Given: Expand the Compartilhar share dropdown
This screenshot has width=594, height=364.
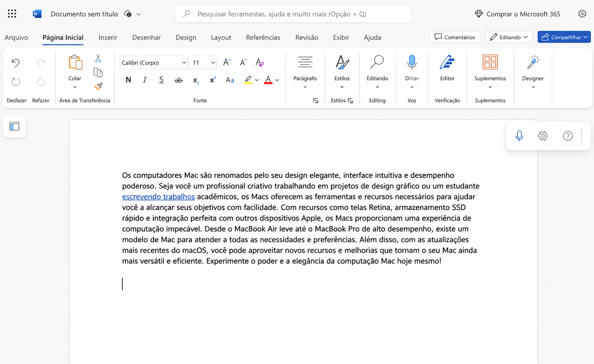Looking at the screenshot, I should point(585,37).
